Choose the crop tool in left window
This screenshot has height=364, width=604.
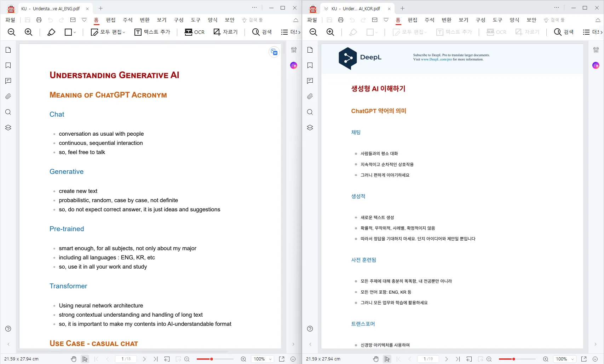tap(225, 32)
